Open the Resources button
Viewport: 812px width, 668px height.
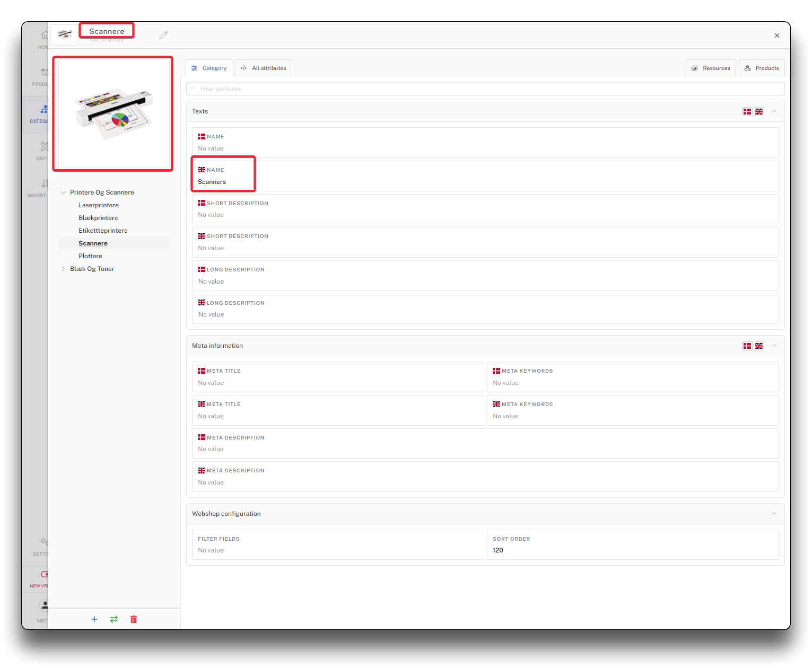(x=711, y=68)
